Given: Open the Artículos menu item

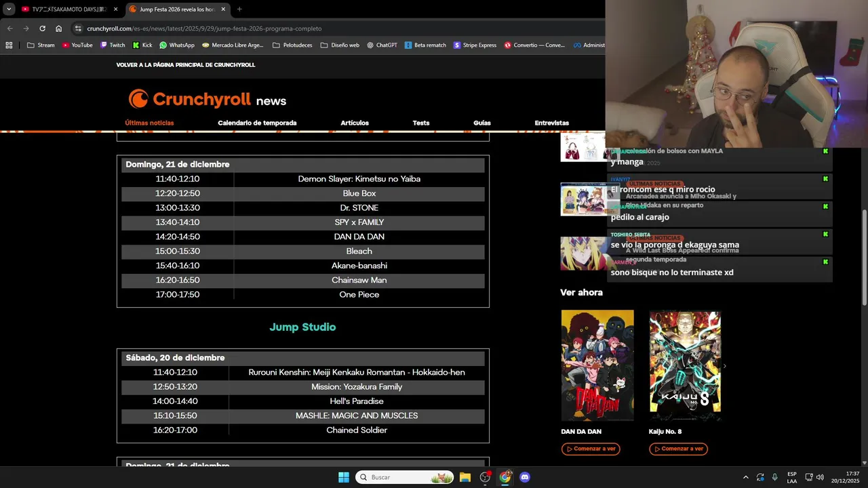Looking at the screenshot, I should point(355,123).
